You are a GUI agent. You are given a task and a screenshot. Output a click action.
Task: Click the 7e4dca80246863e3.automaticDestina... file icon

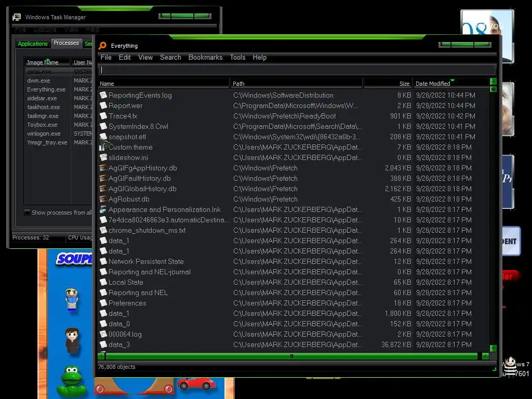pos(103,220)
